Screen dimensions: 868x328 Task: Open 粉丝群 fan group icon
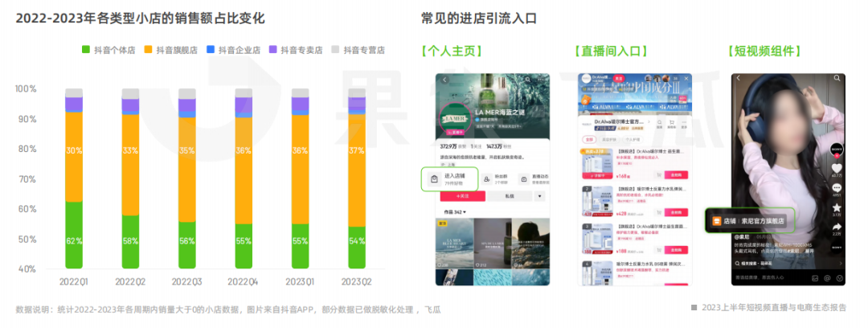486,179
